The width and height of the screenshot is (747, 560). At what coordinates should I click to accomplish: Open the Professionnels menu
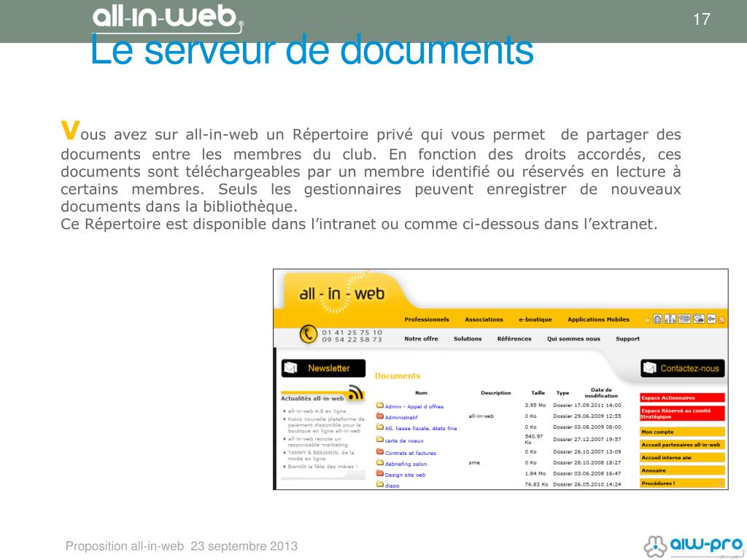(427, 319)
